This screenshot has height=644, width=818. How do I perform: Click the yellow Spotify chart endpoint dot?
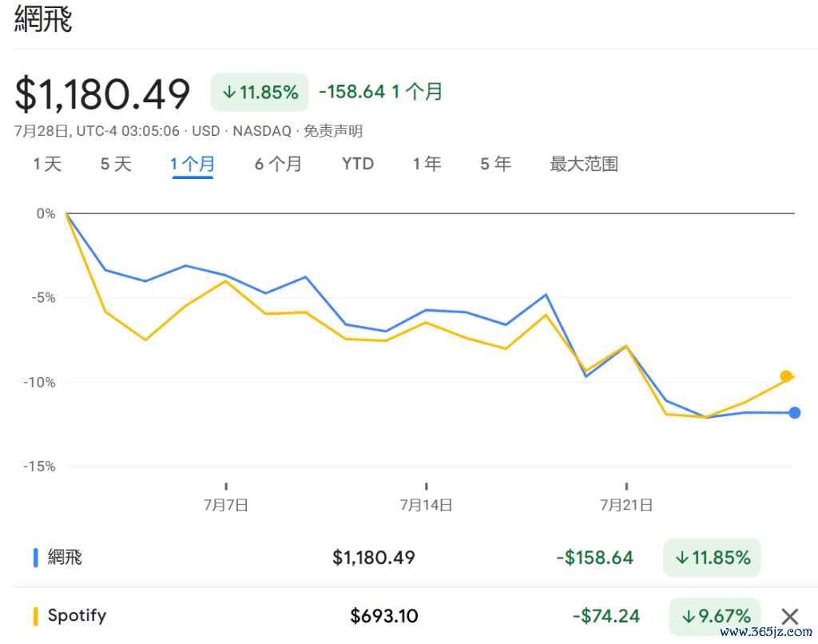pyautogui.click(x=786, y=376)
